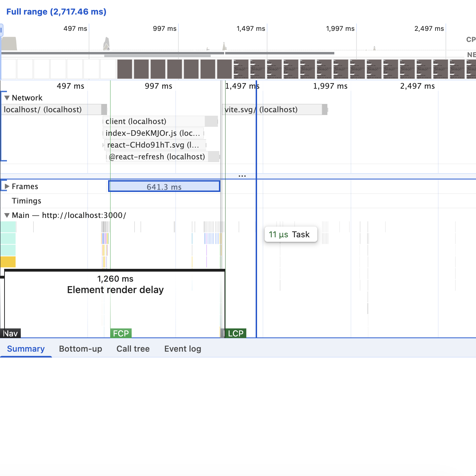Image resolution: width=476 pixels, height=476 pixels.
Task: Select the index-D9eKMJOr.js request
Action: tap(153, 133)
